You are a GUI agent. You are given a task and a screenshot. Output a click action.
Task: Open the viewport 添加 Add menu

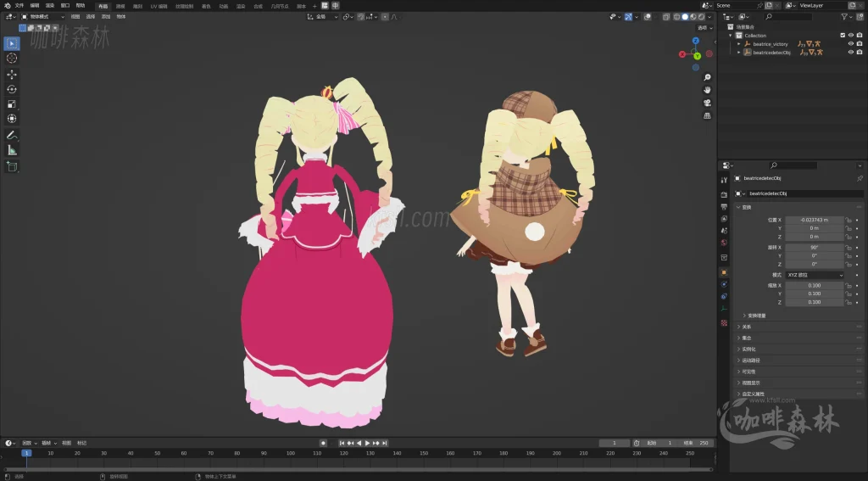click(x=106, y=17)
